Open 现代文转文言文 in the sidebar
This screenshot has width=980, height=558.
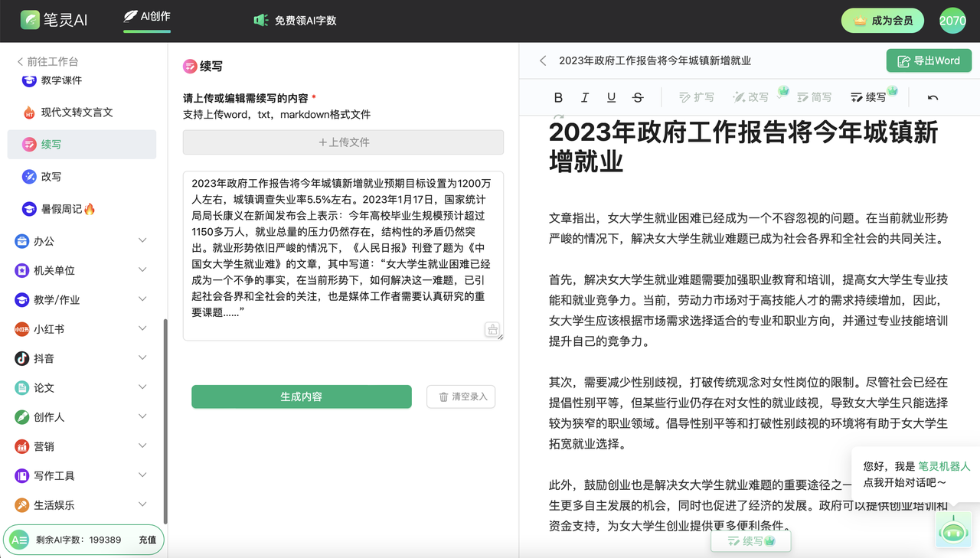(x=84, y=112)
